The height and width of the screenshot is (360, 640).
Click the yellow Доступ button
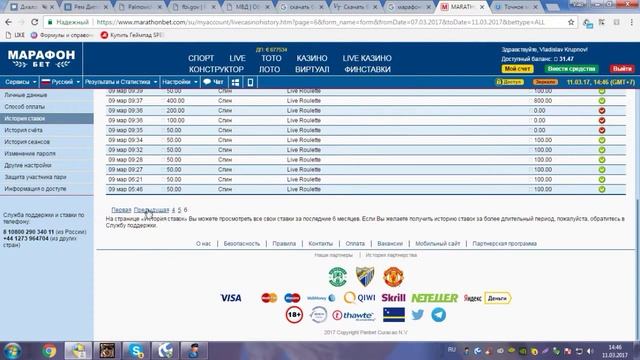(509, 82)
